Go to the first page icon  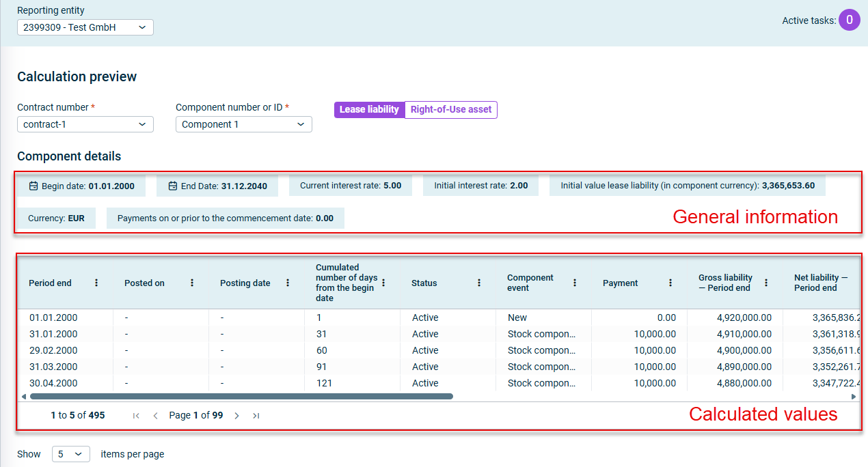click(x=136, y=415)
